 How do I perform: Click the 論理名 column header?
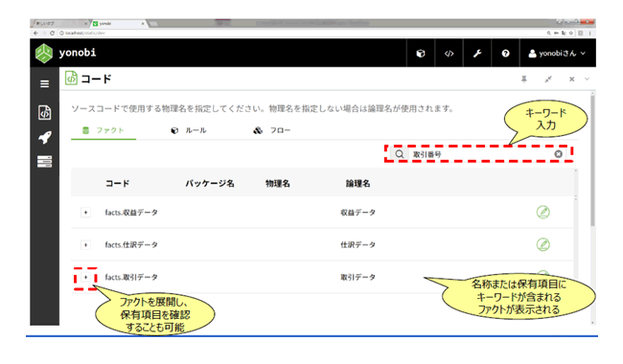pos(358,183)
